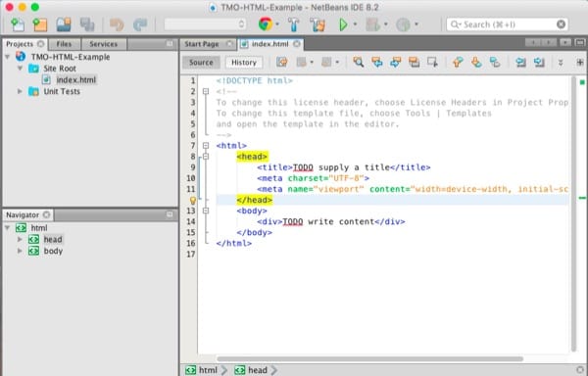The image size is (588, 376).
Task: Switch to the Services tab
Action: [x=104, y=44]
